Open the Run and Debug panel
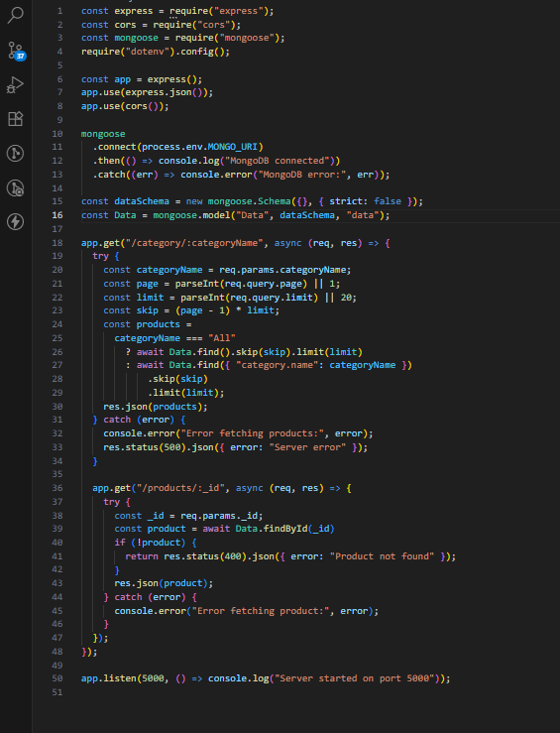Image resolution: width=560 pixels, height=733 pixels. [x=16, y=85]
